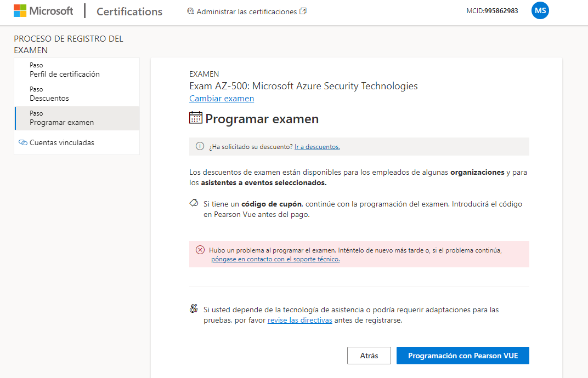The width and height of the screenshot is (588, 378).
Task: Open the MS account avatar
Action: tap(540, 10)
